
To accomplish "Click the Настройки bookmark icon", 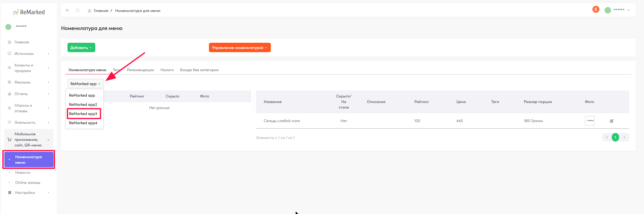I will coord(10,193).
